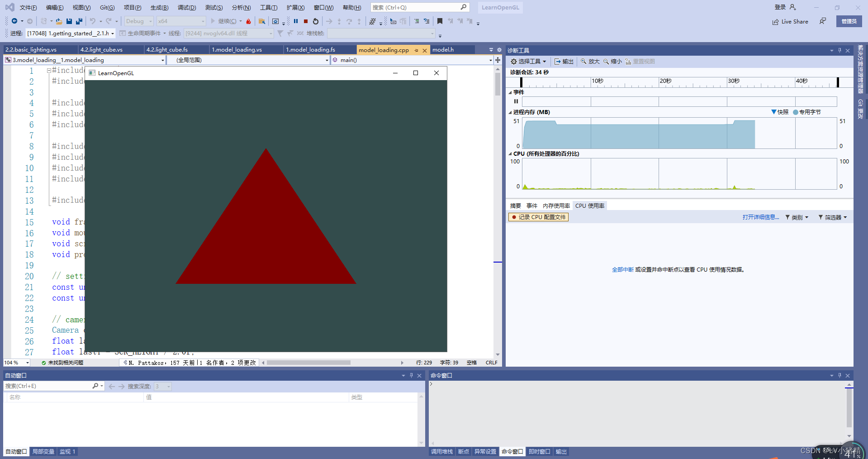Collapse the Events (事件) section
Screen dimensions: 868x459
(510, 92)
